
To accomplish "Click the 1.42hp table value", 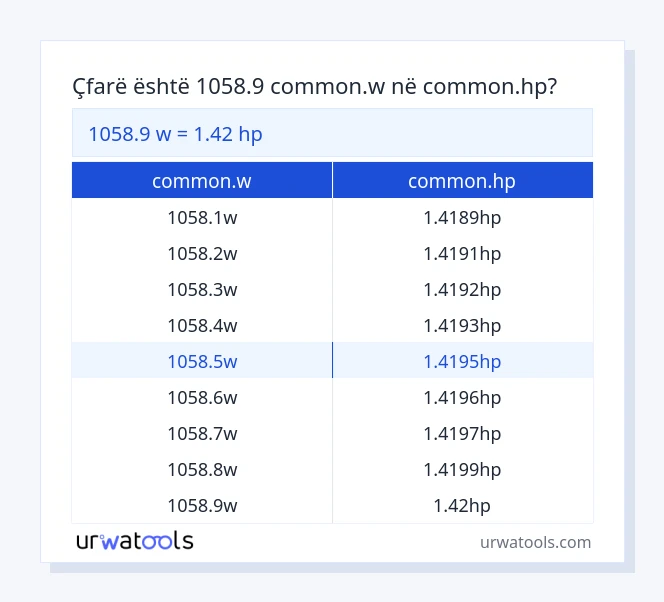I will [x=462, y=505].
